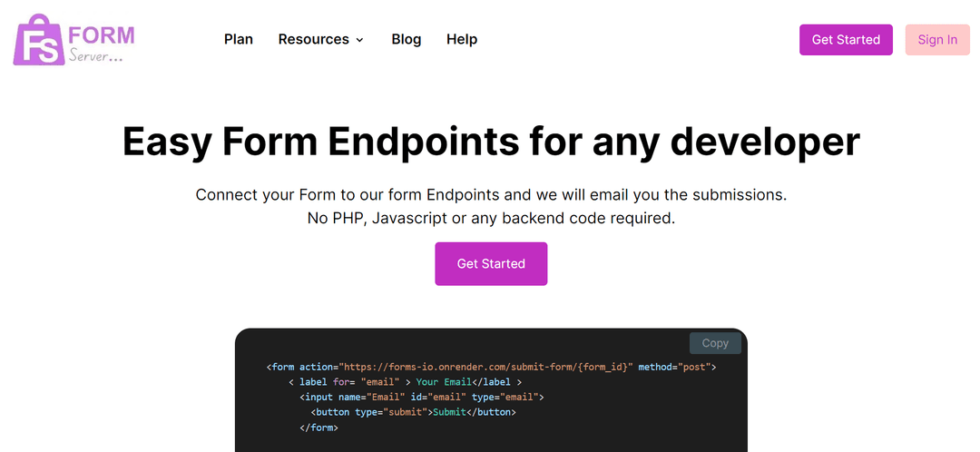This screenshot has height=452, width=980.
Task: Copy the code snippet using Copy button
Action: (715, 343)
